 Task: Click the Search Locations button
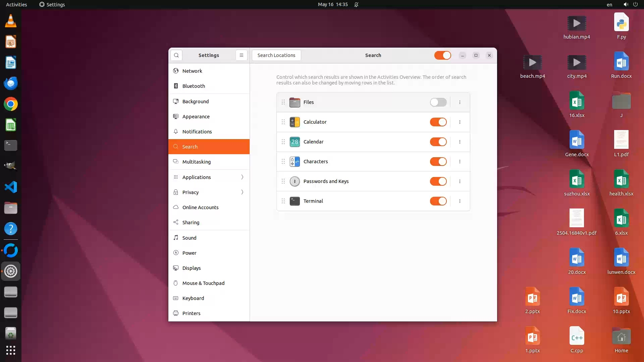276,55
